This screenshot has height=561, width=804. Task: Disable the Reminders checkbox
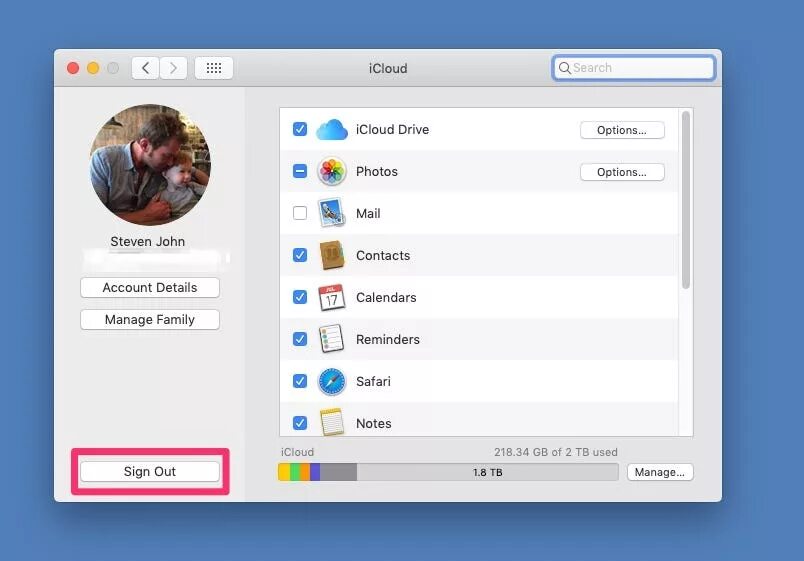(300, 339)
